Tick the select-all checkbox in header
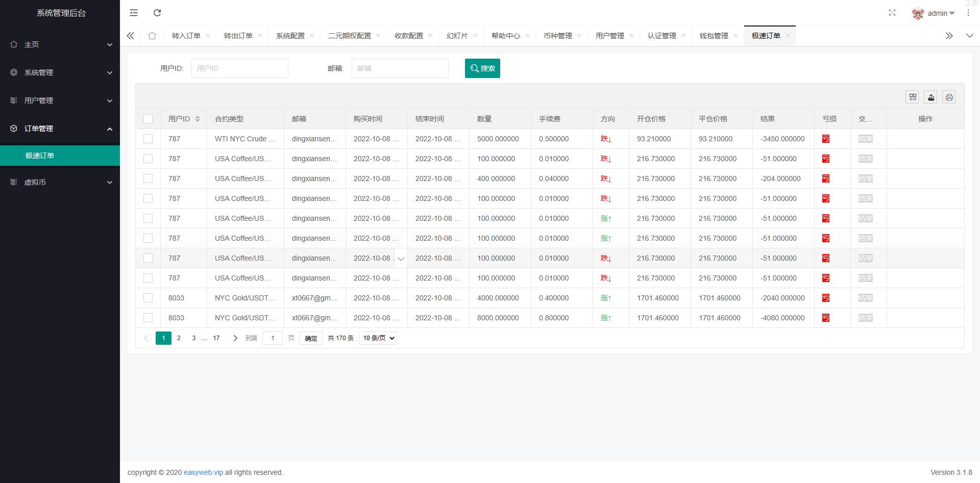Screen dimensions: 980x483 148,119
